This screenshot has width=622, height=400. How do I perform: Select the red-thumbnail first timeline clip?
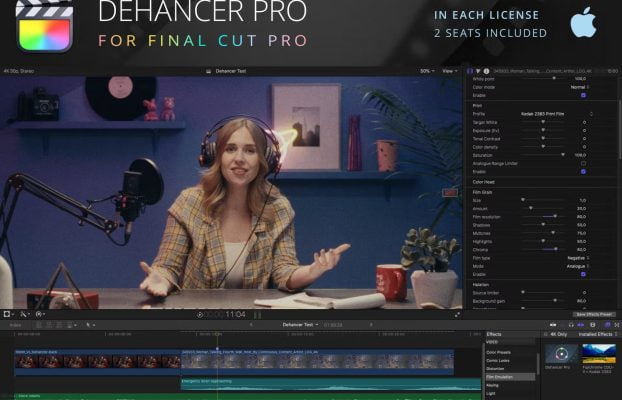point(98,362)
